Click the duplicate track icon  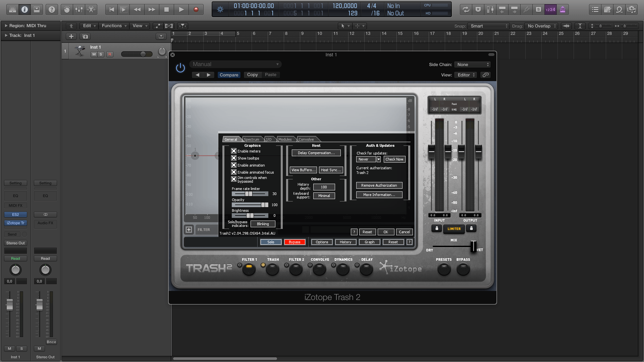85,37
